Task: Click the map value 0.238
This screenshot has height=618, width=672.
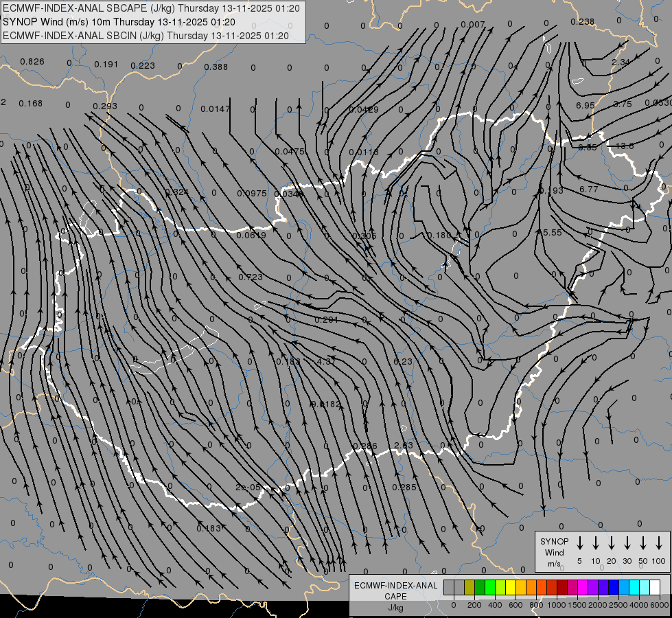Action: (583, 22)
